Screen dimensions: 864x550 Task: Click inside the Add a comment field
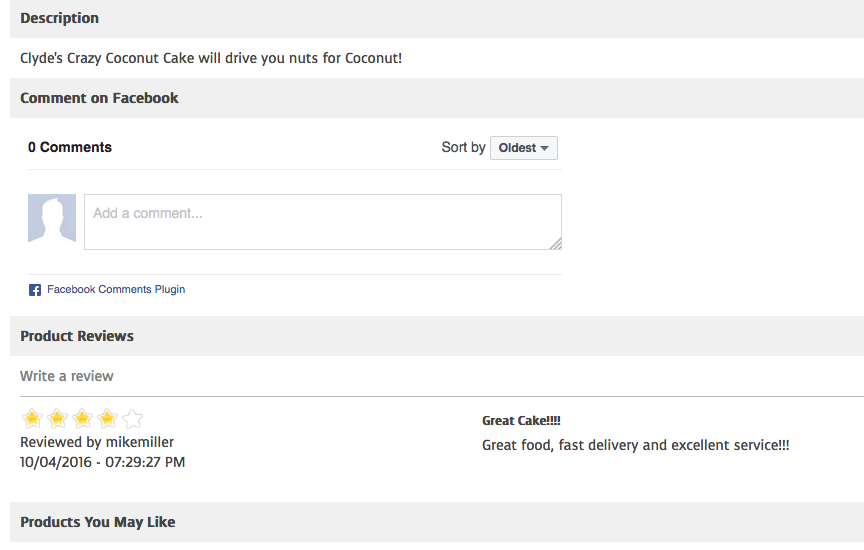(320, 221)
